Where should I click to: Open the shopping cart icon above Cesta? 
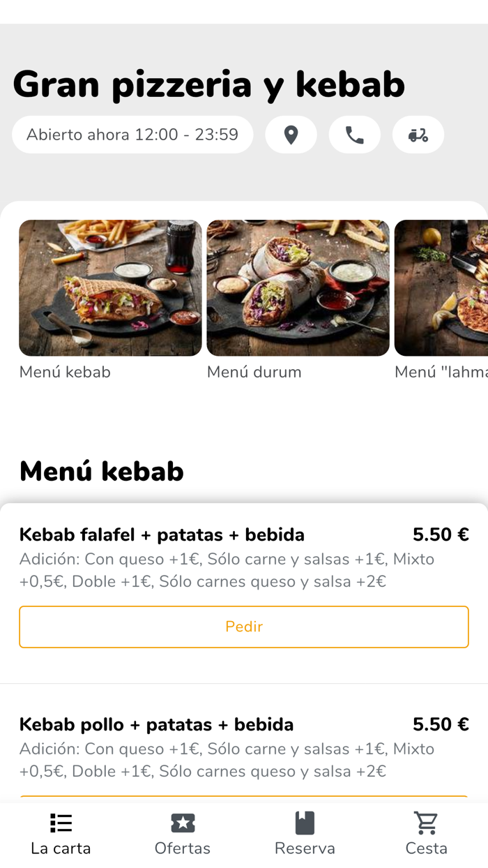(x=427, y=823)
